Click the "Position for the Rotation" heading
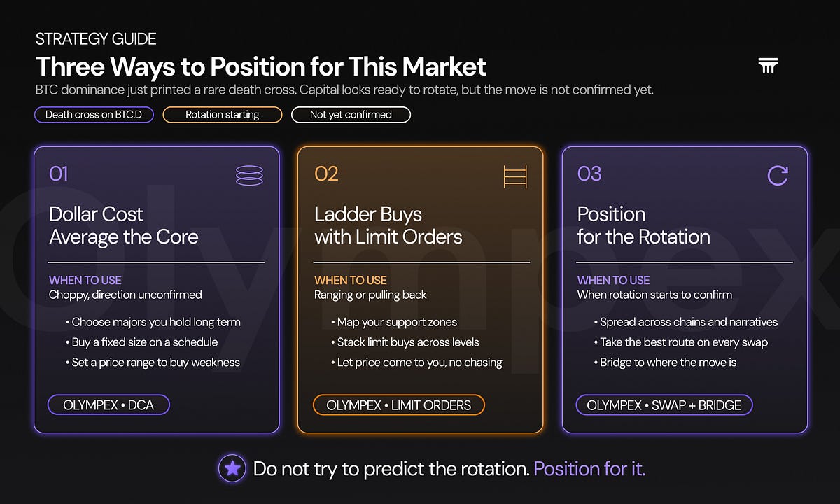840x504 pixels. [644, 225]
